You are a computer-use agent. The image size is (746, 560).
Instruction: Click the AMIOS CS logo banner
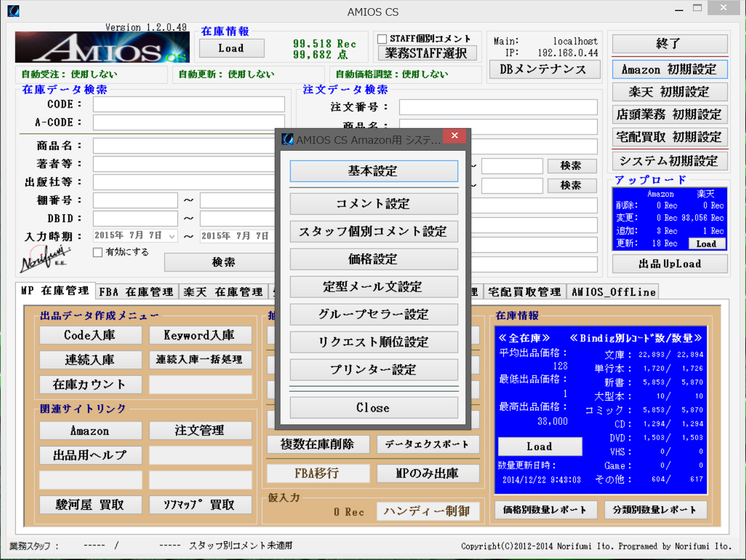(102, 47)
